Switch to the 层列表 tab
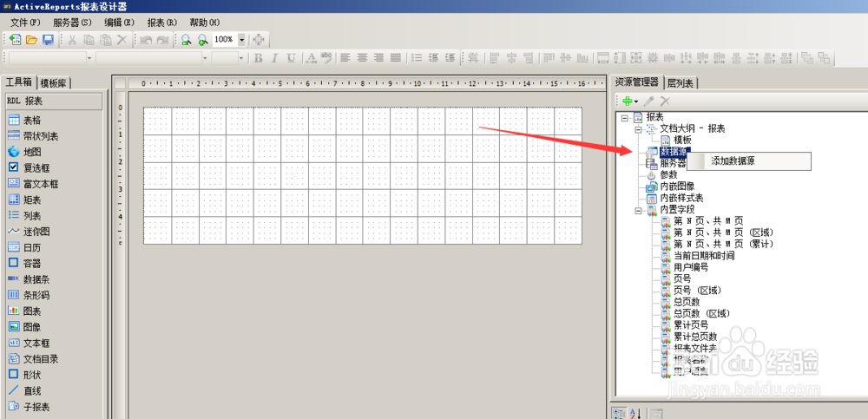The image size is (868, 419). pos(681,83)
